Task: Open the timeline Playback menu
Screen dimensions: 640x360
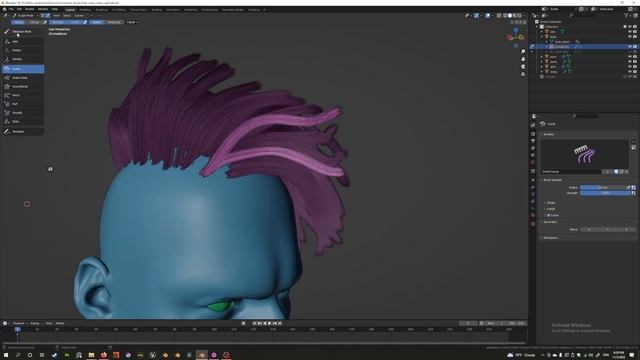Action: (19, 323)
